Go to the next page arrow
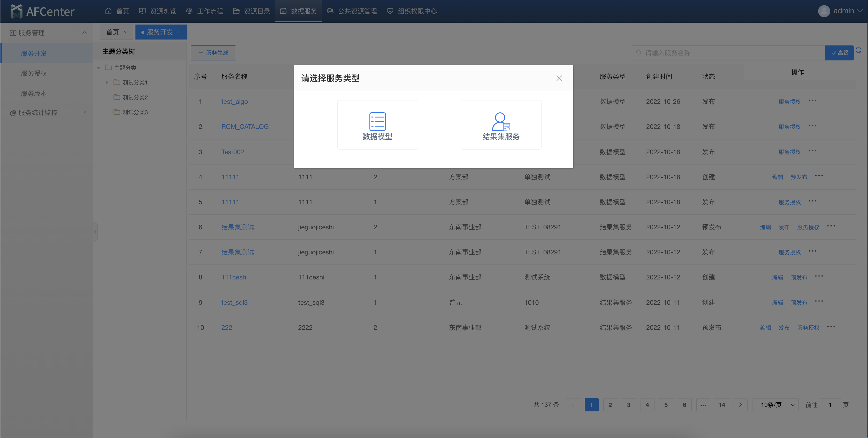 click(x=740, y=405)
